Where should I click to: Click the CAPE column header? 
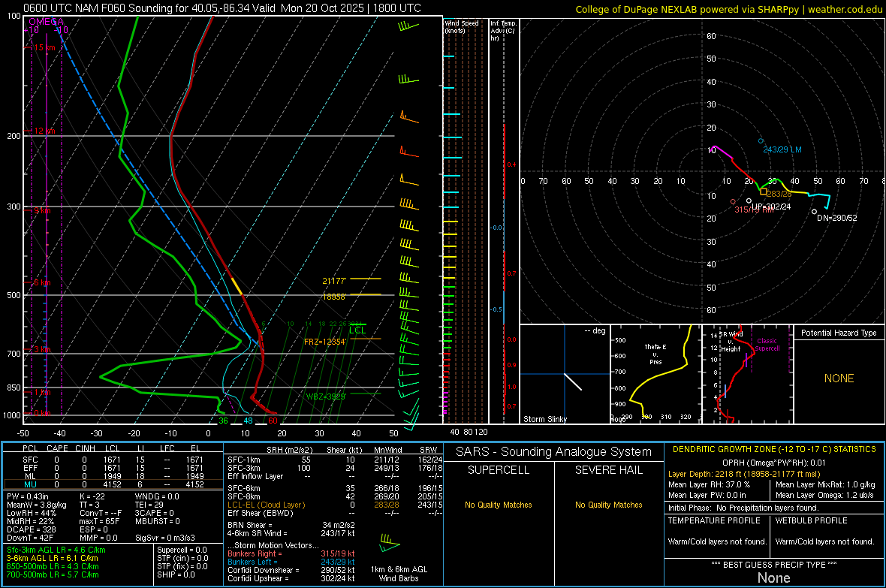57,448
